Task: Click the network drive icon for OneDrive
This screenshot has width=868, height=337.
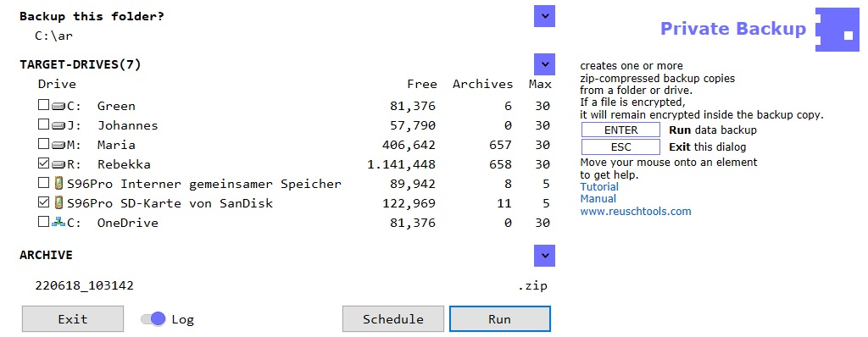Action: [58, 223]
